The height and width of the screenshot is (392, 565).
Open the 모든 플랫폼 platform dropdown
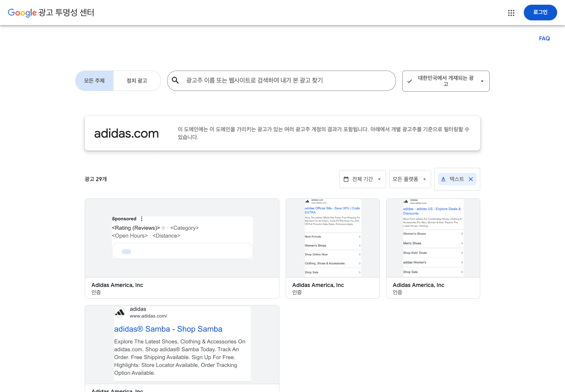(410, 179)
